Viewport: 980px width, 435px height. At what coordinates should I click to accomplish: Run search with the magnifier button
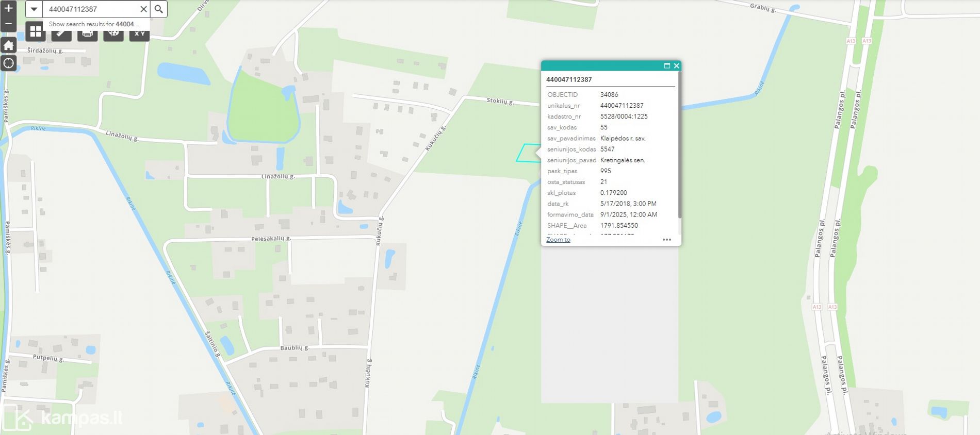tap(159, 9)
